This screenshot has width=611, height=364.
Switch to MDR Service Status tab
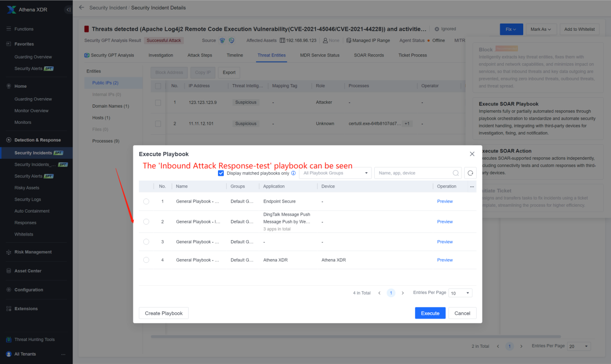319,55
